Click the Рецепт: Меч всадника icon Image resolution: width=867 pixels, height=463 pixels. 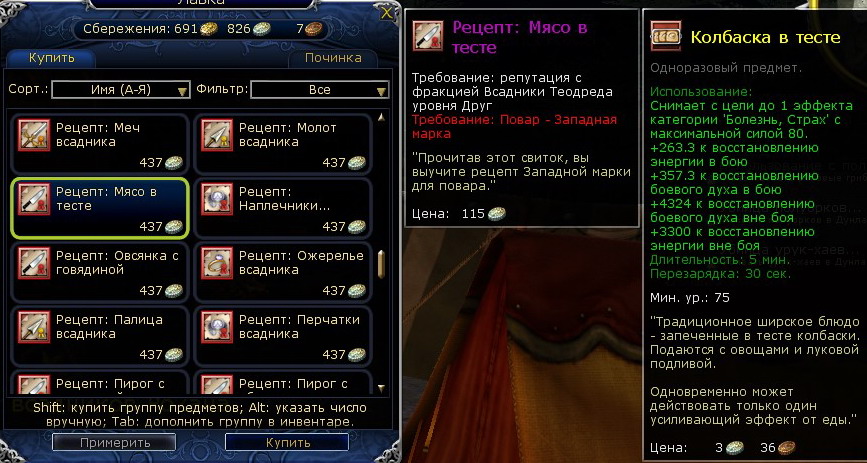[x=34, y=135]
